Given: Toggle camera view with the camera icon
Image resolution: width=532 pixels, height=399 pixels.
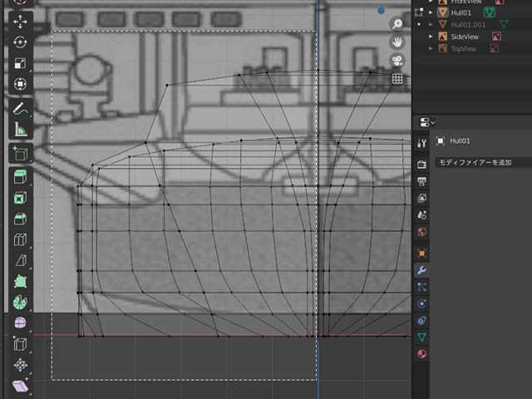Looking at the screenshot, I should [397, 61].
